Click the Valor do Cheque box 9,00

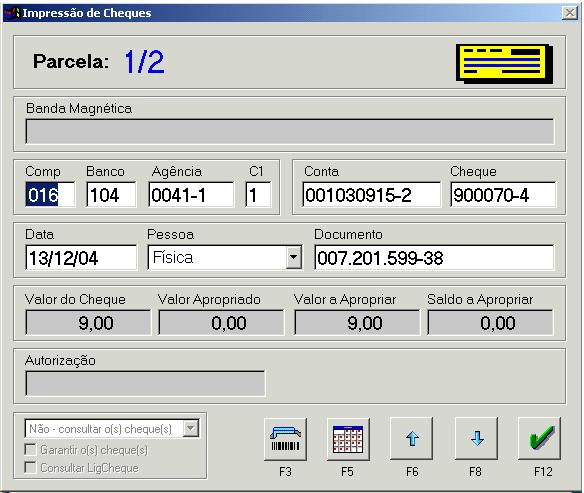click(x=88, y=322)
